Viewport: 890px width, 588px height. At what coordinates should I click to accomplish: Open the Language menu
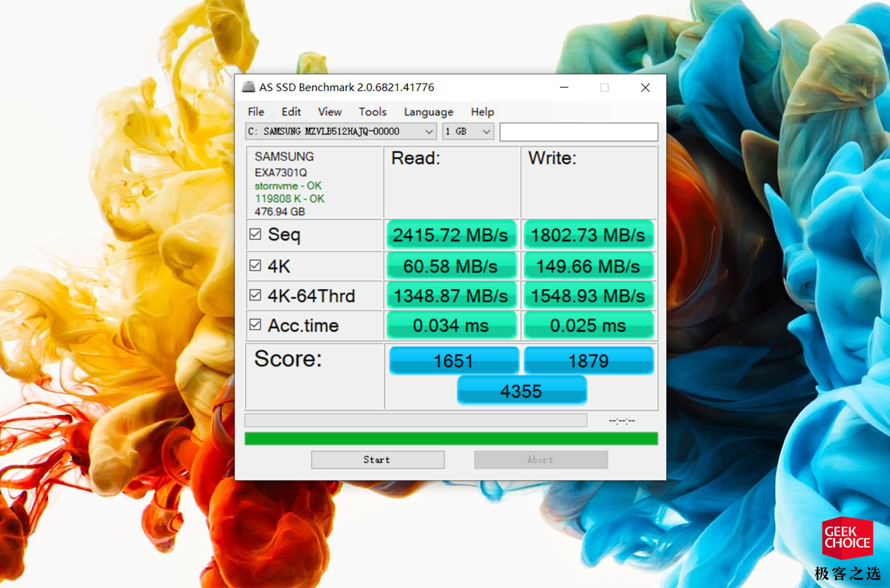tap(428, 112)
